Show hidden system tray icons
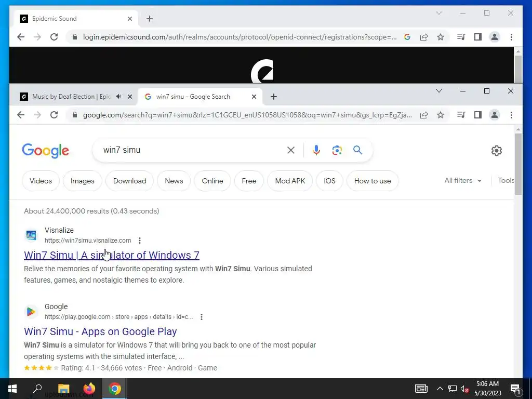532x399 pixels. 440,389
